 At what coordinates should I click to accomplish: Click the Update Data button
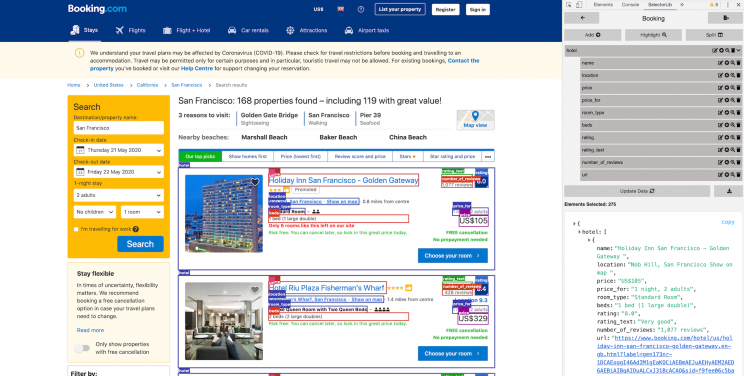637,191
